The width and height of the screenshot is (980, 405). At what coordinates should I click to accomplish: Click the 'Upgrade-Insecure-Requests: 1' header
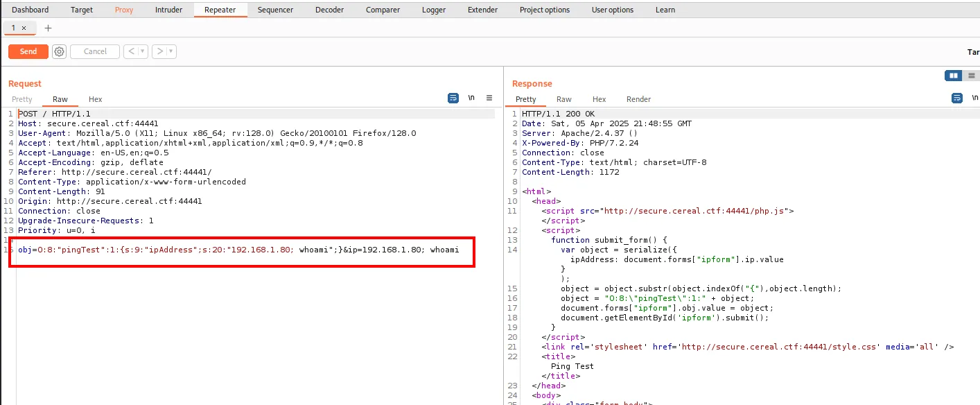86,221
